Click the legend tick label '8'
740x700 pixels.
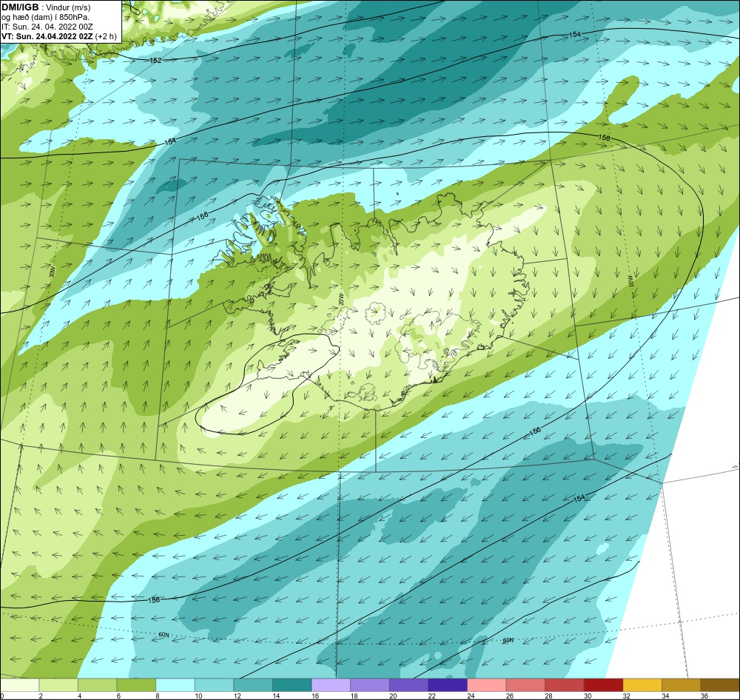click(x=158, y=696)
